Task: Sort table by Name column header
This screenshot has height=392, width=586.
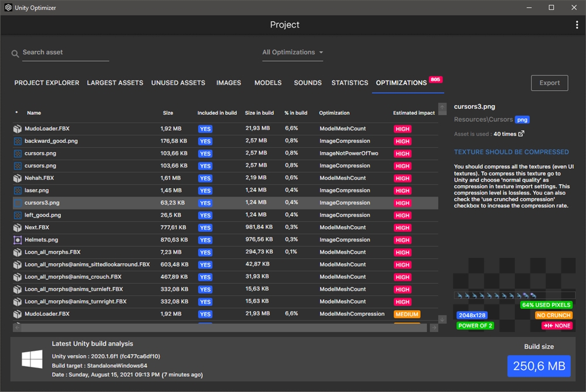Action: click(33, 113)
